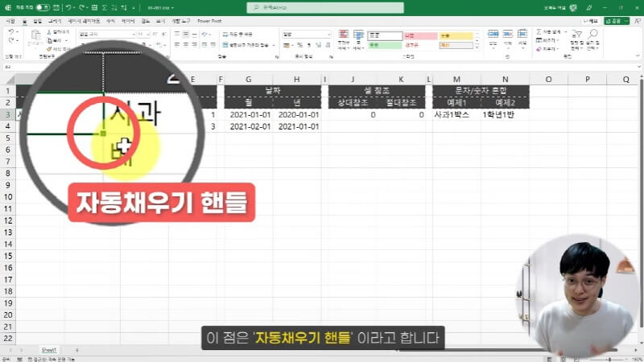Open the font size combo box

(x=143, y=34)
